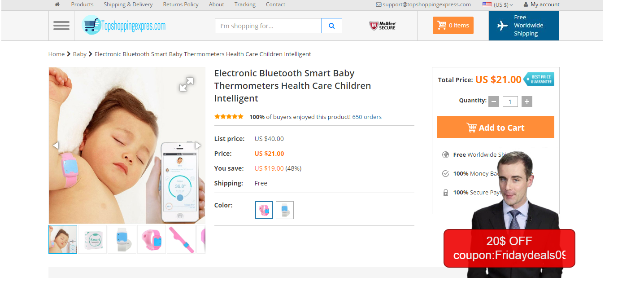Open the hamburger menu icon
This screenshot has width=644, height=282.
tap(61, 26)
